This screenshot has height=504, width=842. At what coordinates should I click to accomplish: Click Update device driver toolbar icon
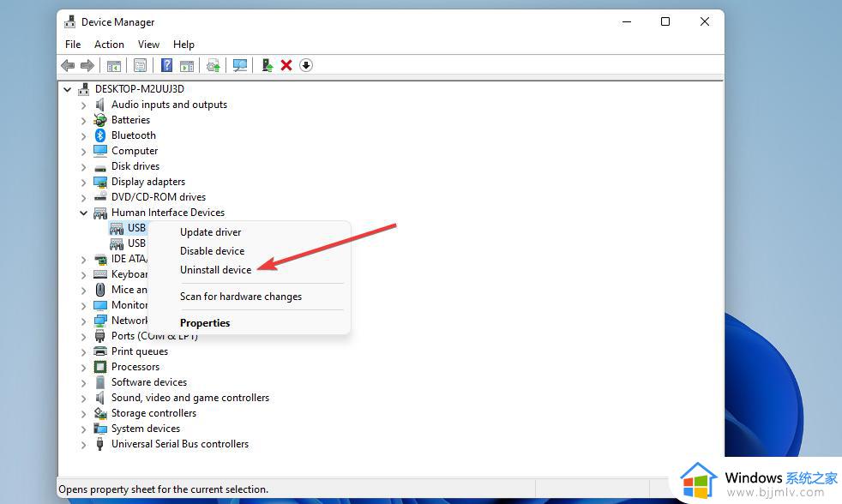click(x=214, y=65)
